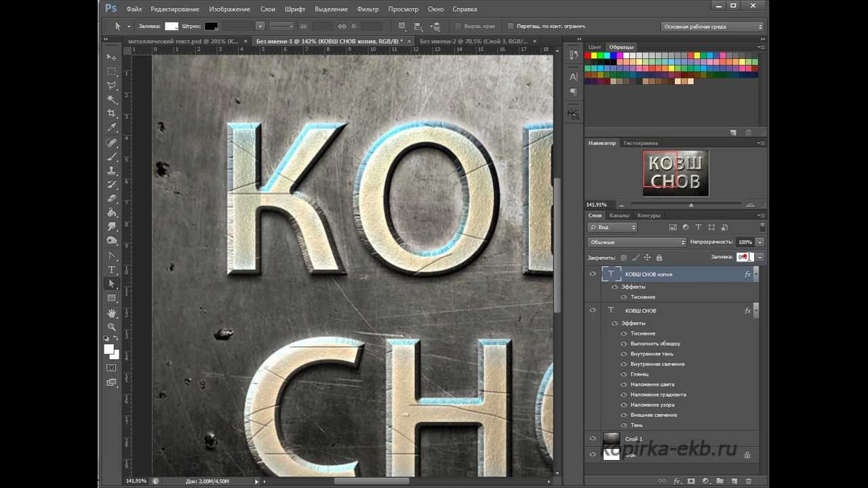Open the Изображение menu
Image resolution: width=868 pixels, height=488 pixels.
coord(230,9)
